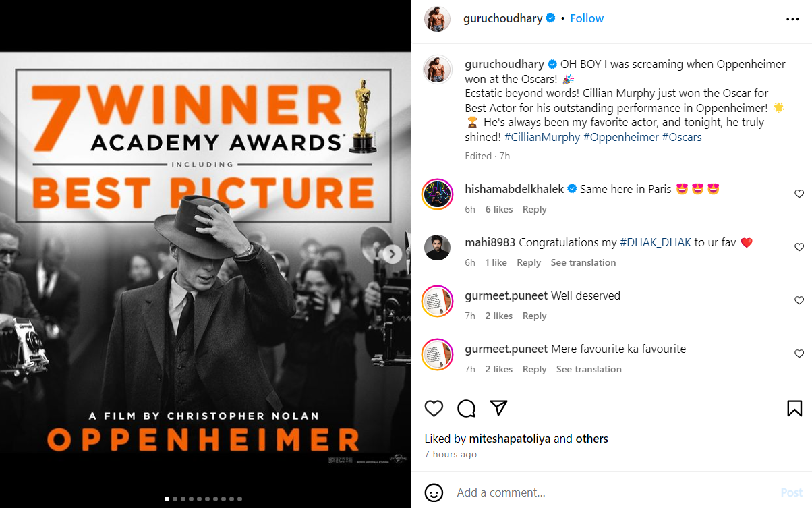Like hishamabdelkhalek's comment

tap(799, 194)
